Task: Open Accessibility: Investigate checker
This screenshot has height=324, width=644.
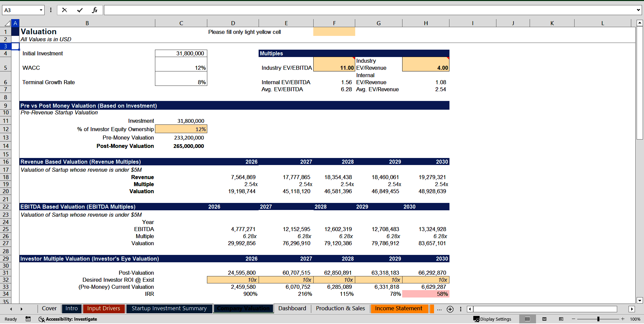Action: (68, 319)
